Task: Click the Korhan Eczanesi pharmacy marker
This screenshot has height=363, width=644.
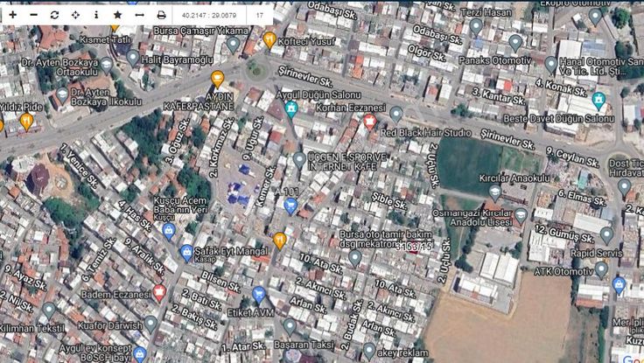Action: pos(369,122)
